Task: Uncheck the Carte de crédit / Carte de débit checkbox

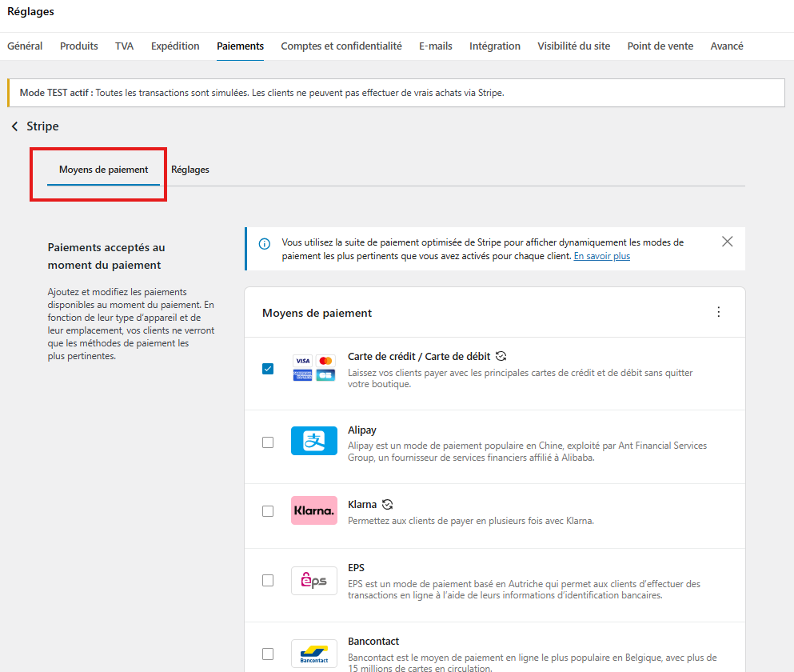Action: (268, 369)
